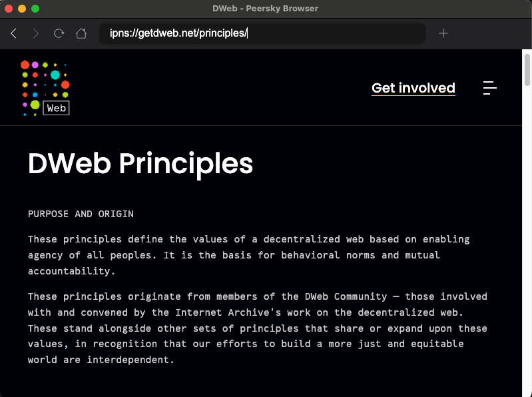Viewport: 532px width, 397px height.
Task: Click paragraph starting 'These principles define'
Action: pos(249,255)
